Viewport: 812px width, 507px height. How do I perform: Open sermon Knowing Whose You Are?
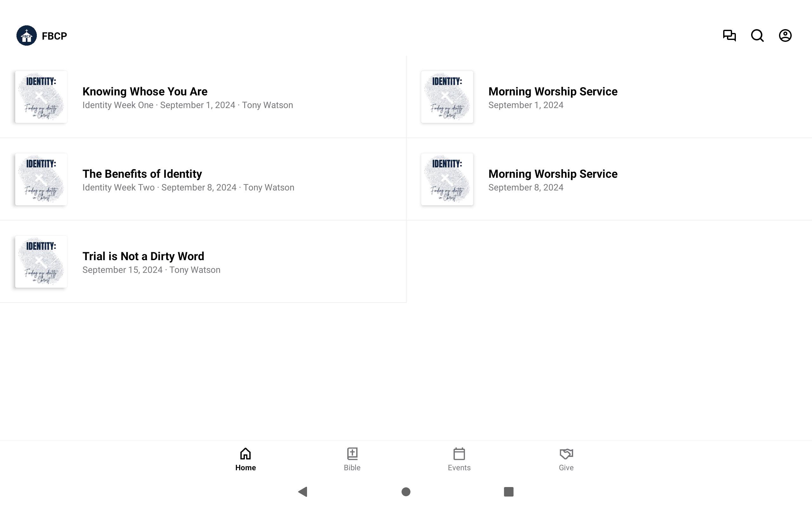[x=145, y=92]
